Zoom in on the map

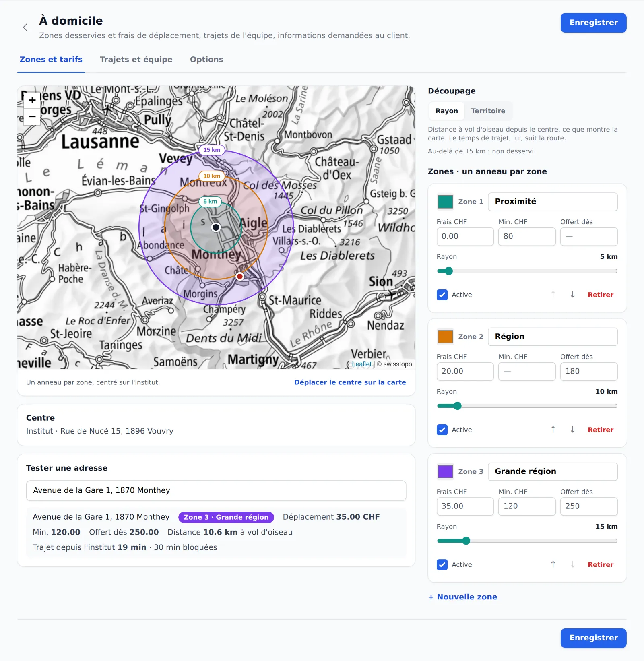click(x=32, y=100)
